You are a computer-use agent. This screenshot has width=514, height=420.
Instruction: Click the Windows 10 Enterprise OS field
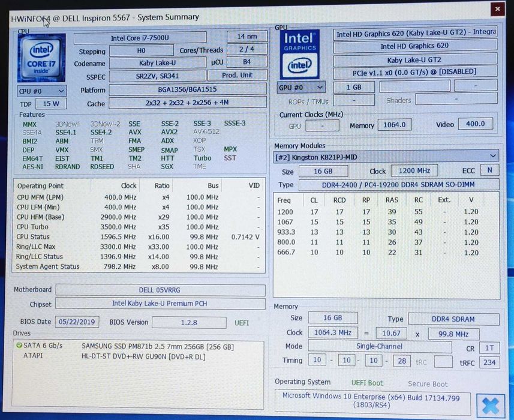click(x=372, y=401)
